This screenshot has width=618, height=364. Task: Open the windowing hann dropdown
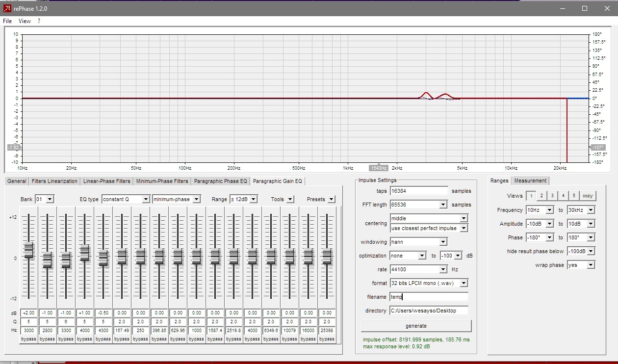click(418, 242)
